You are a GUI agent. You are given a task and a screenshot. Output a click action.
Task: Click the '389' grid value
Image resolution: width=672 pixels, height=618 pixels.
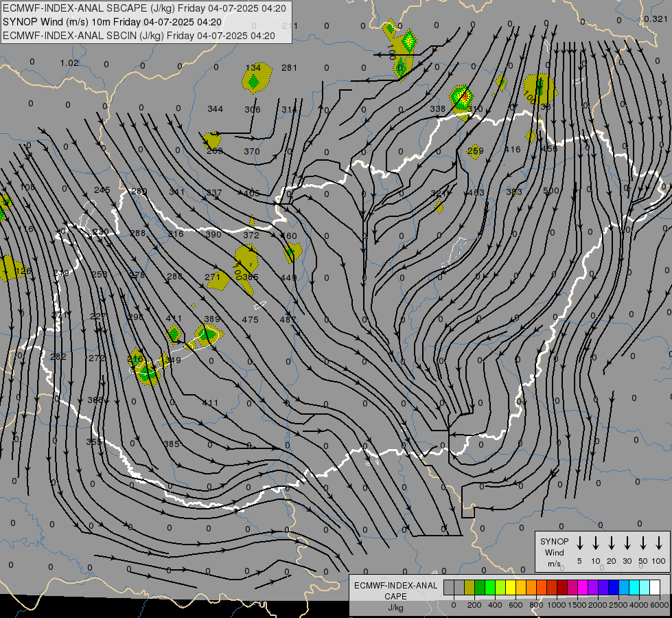point(212,319)
